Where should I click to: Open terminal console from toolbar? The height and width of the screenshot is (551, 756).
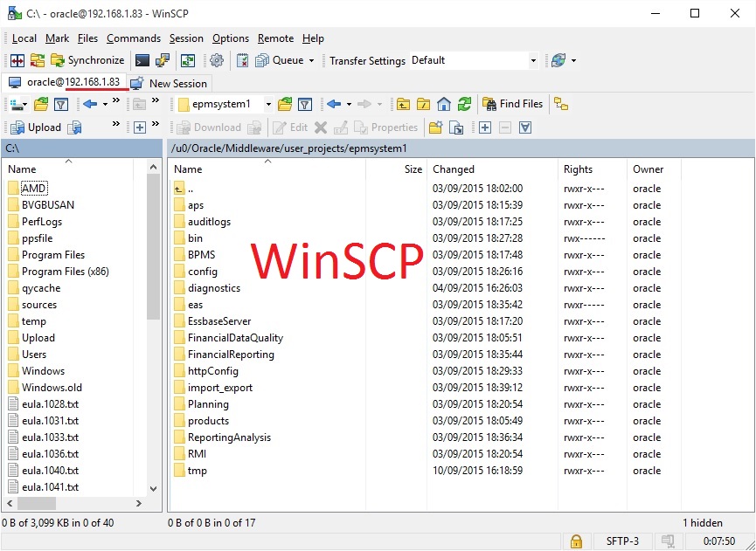pos(142,60)
